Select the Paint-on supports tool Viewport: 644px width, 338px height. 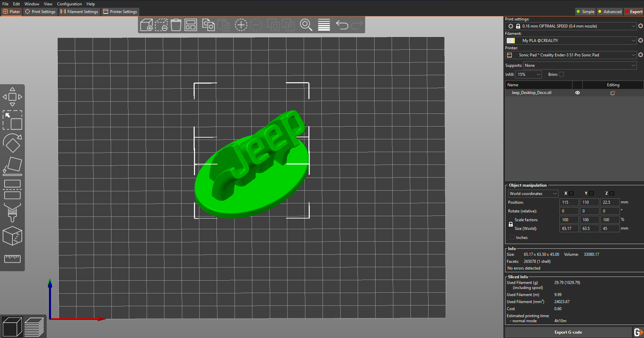point(12,213)
